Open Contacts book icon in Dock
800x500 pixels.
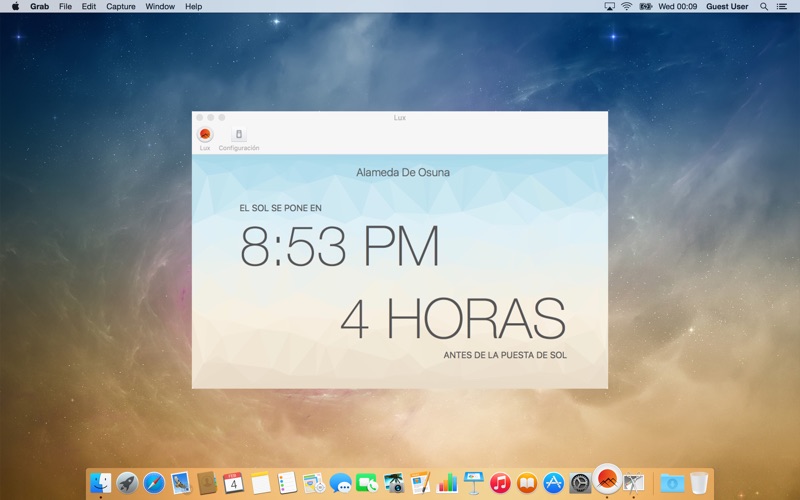point(207,482)
